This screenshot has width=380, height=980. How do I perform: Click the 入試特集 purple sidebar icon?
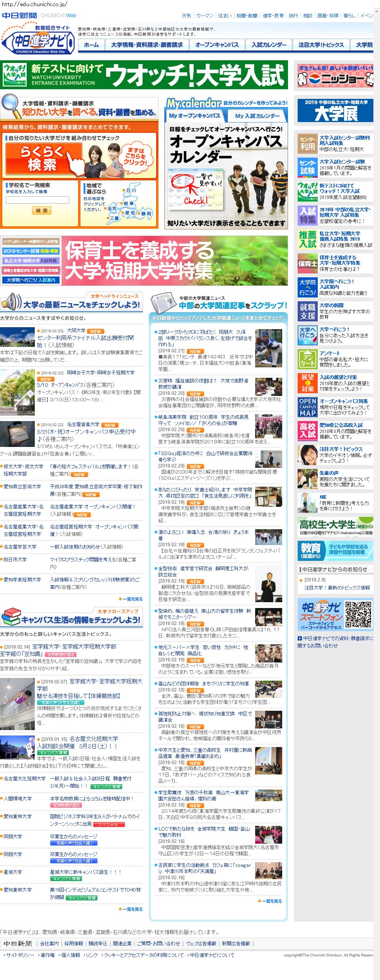pos(307,216)
